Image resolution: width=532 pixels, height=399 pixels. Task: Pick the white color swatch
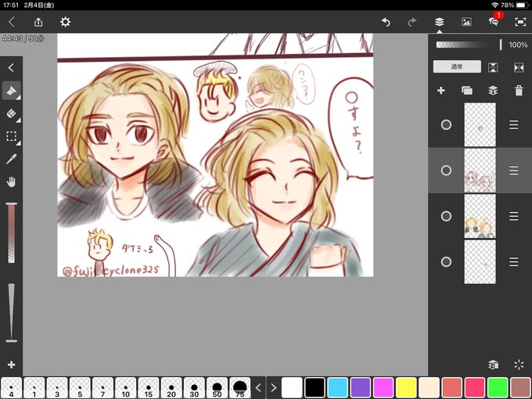(292, 388)
